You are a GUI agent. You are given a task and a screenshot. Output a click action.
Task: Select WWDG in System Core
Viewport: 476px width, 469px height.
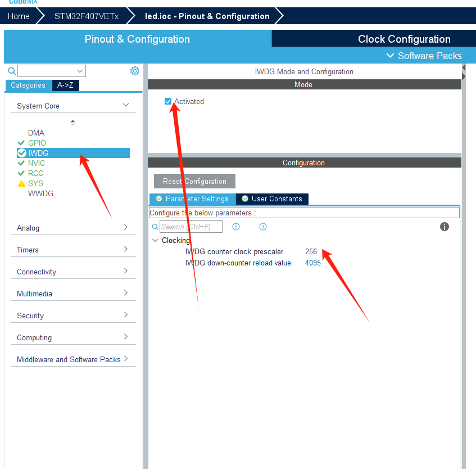40,193
